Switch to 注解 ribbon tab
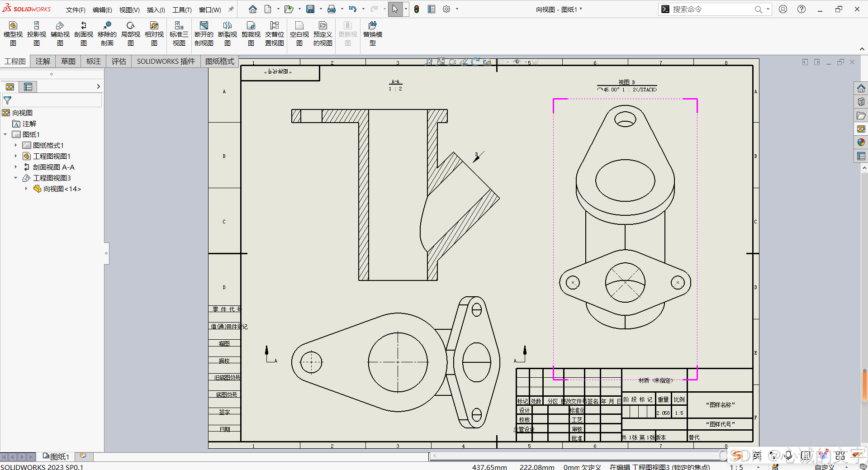Screen dimensions: 868x470 pyautogui.click(x=43, y=62)
